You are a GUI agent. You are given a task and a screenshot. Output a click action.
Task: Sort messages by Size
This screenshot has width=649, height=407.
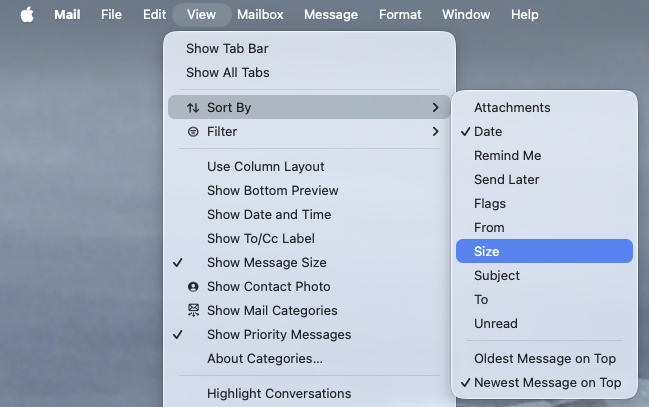pos(486,251)
